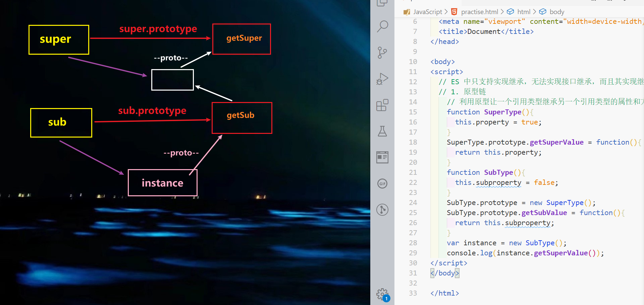Image resolution: width=644 pixels, height=305 pixels.
Task: Open the browser preview panel icon
Action: click(382, 157)
